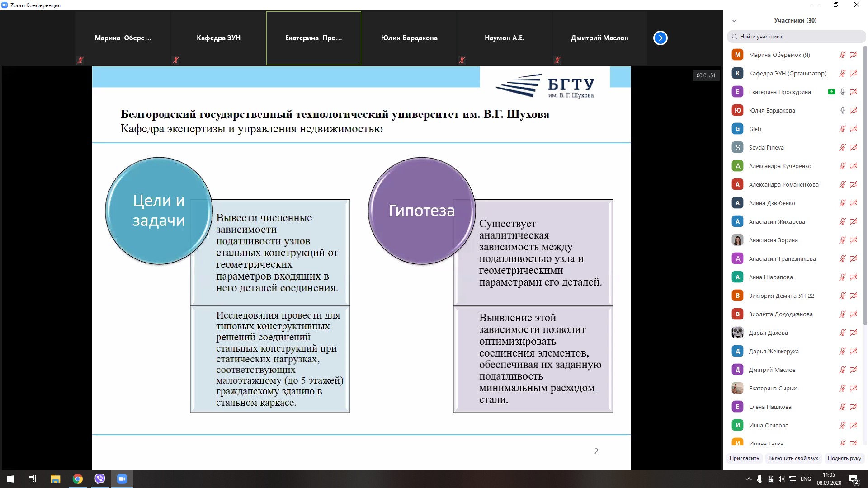The image size is (868, 488).
Task: Click Включить свой звук button
Action: click(x=793, y=458)
